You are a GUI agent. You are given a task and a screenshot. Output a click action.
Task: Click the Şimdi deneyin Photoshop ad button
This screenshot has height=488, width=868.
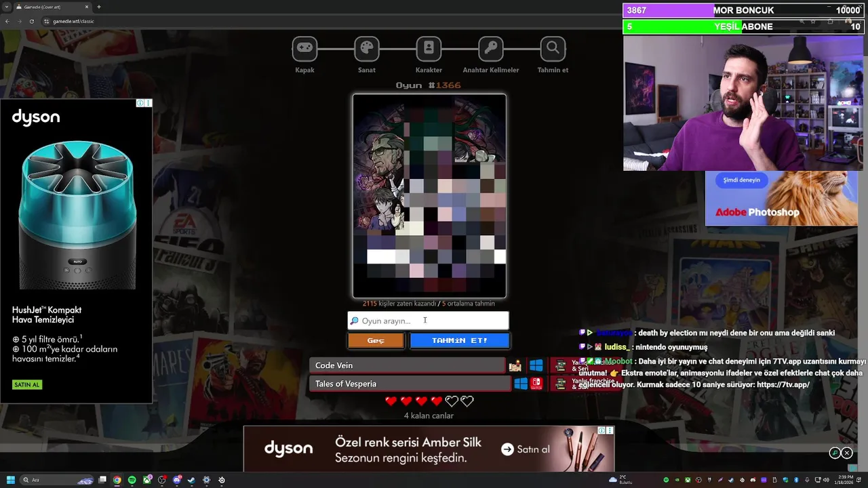pyautogui.click(x=741, y=180)
